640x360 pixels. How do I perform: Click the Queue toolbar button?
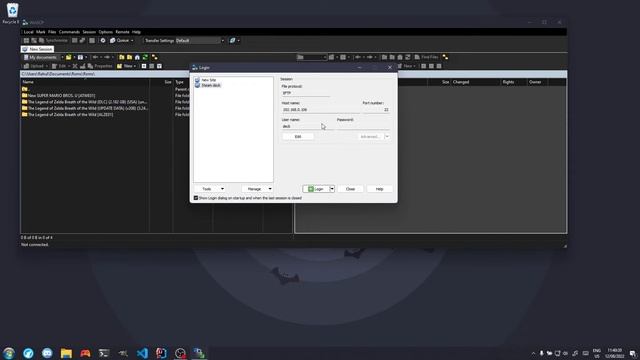(x=120, y=40)
